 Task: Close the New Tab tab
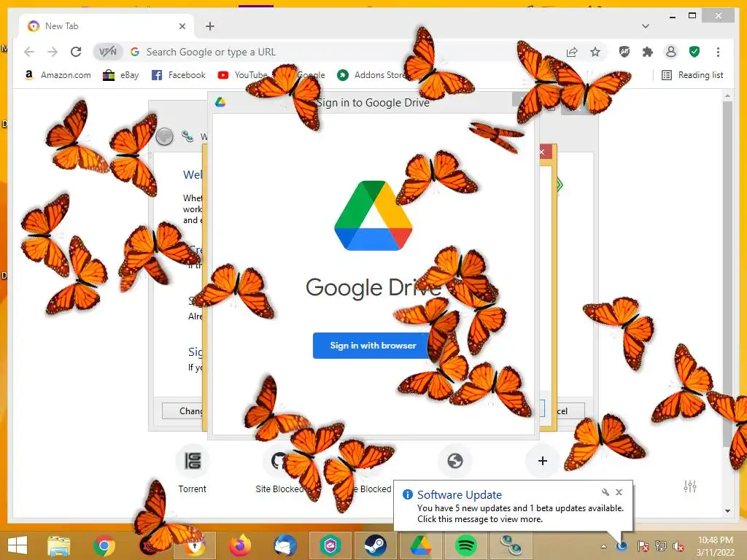(182, 26)
